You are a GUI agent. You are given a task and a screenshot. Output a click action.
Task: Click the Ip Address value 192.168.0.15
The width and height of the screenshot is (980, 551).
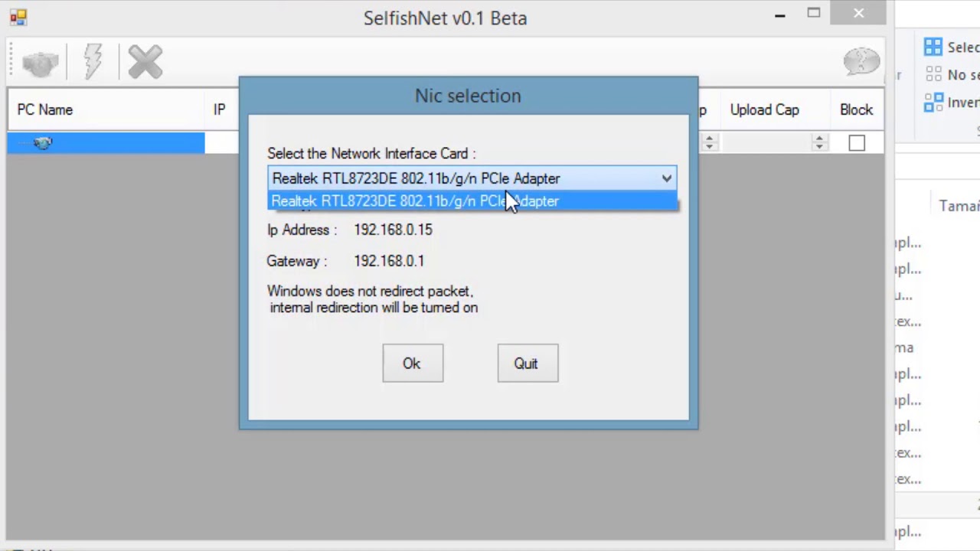point(393,230)
